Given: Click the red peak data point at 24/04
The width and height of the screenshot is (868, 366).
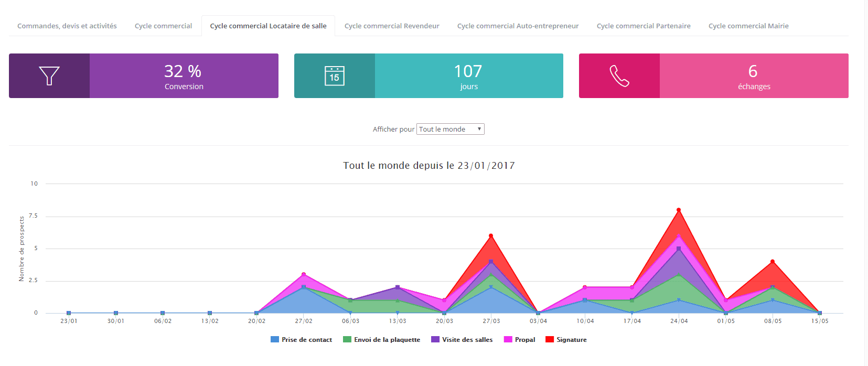Looking at the screenshot, I should 679,210.
